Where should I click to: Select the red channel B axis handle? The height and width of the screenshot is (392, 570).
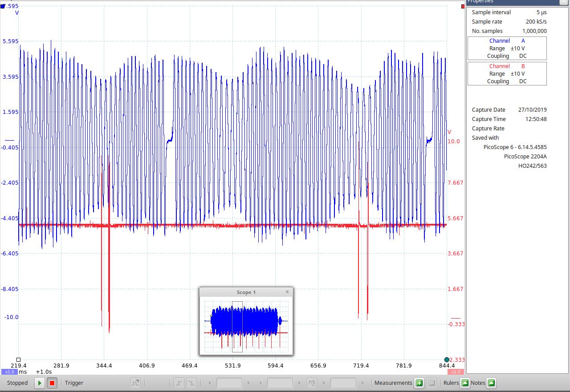[x=463, y=6]
